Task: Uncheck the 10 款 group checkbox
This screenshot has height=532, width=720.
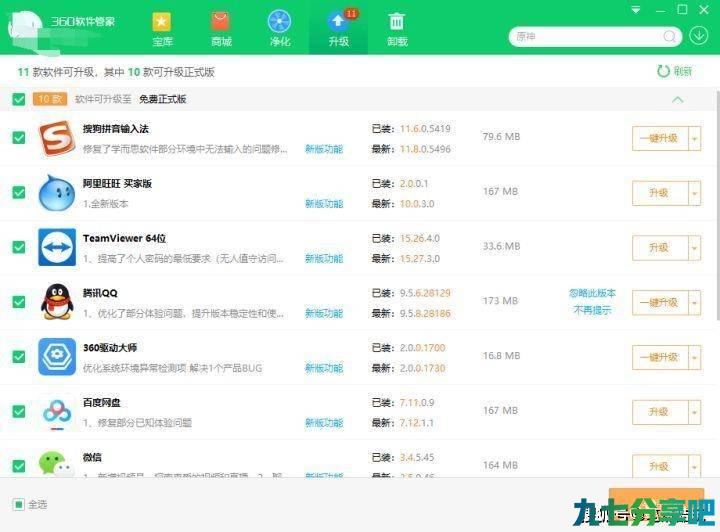Action: (x=19, y=99)
